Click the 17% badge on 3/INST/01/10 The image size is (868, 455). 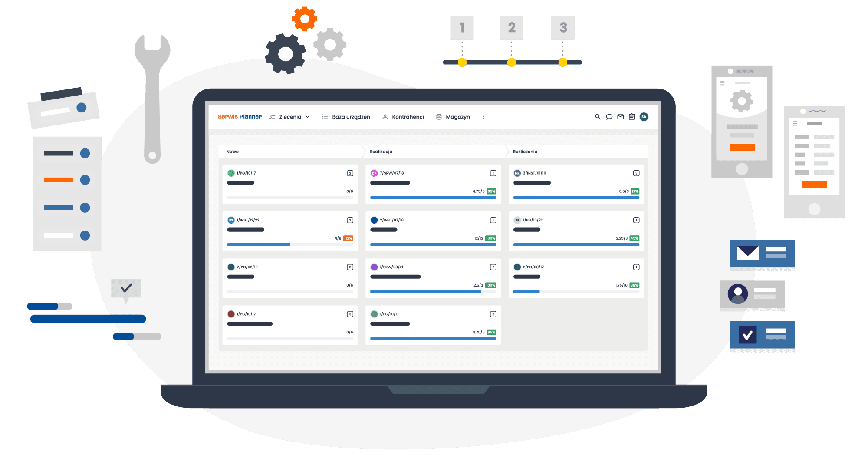pos(635,191)
